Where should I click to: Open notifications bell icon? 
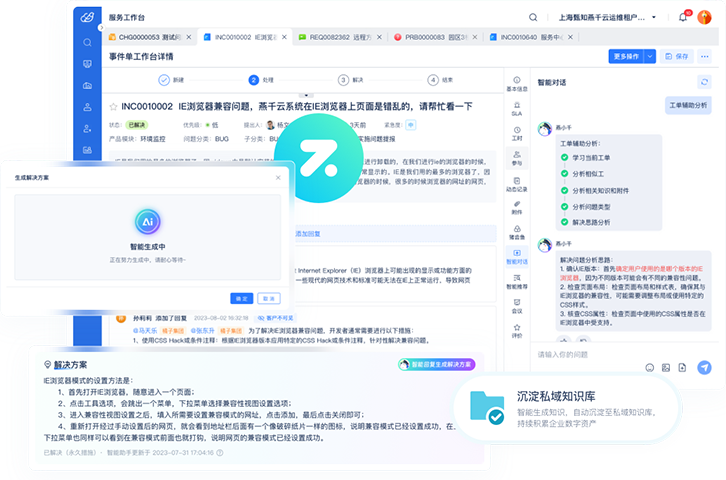(x=683, y=16)
